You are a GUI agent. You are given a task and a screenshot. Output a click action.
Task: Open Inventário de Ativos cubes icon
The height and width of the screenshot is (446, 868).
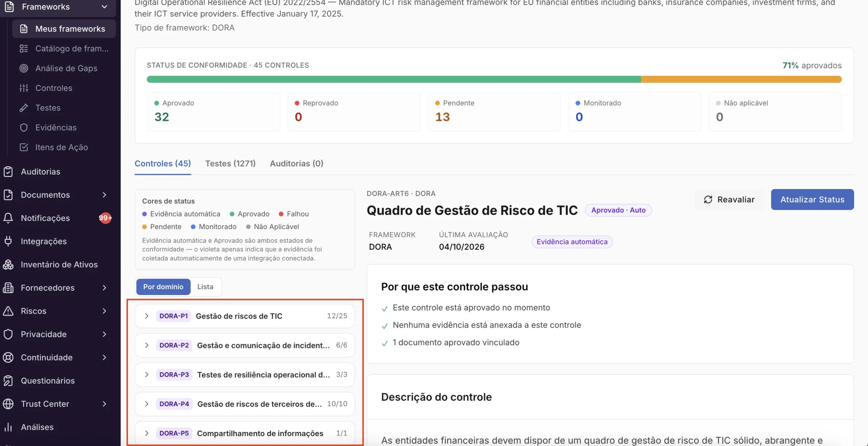[x=8, y=265]
